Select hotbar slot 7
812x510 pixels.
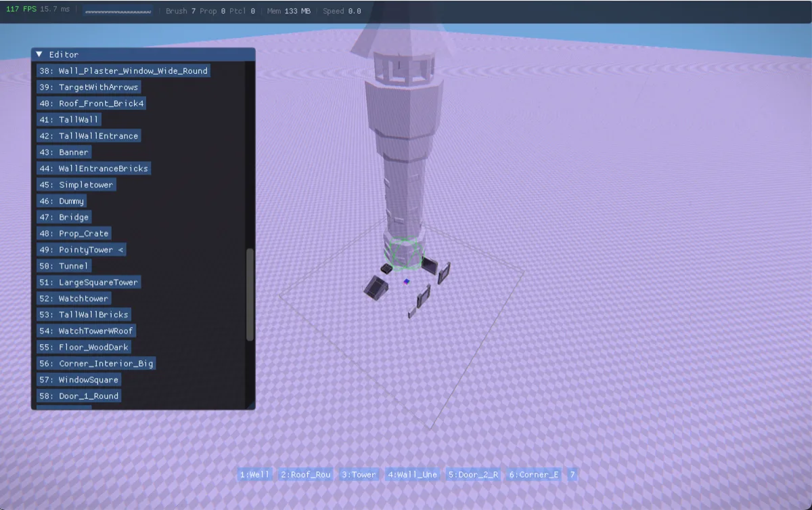click(x=572, y=475)
